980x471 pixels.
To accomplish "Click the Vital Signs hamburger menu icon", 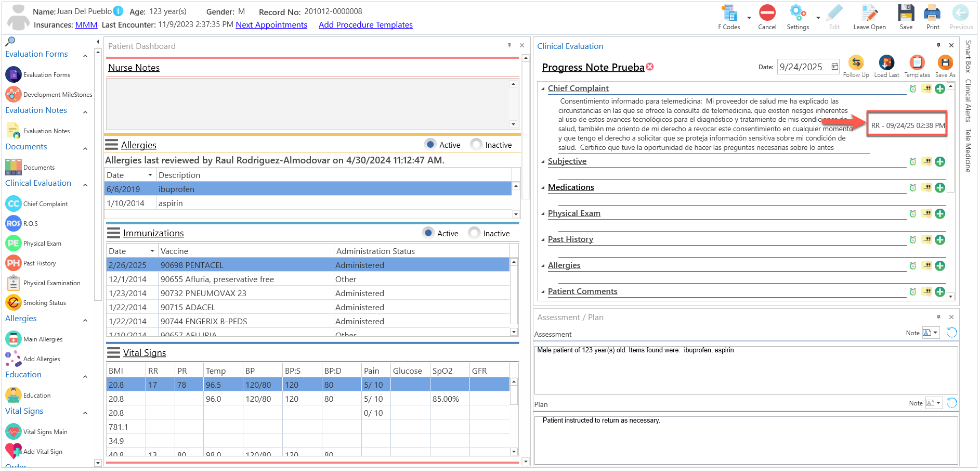I will pyautogui.click(x=113, y=352).
